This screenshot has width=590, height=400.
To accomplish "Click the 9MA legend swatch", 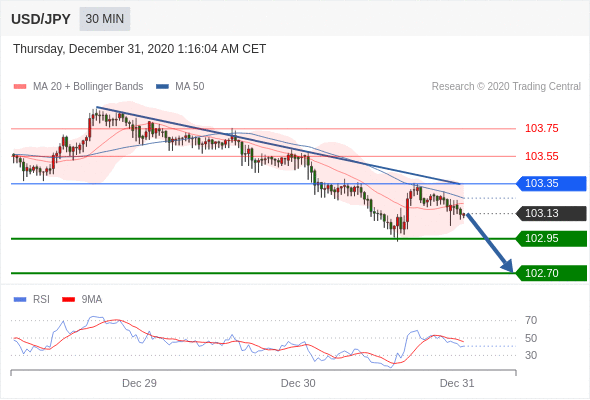I will [68, 300].
